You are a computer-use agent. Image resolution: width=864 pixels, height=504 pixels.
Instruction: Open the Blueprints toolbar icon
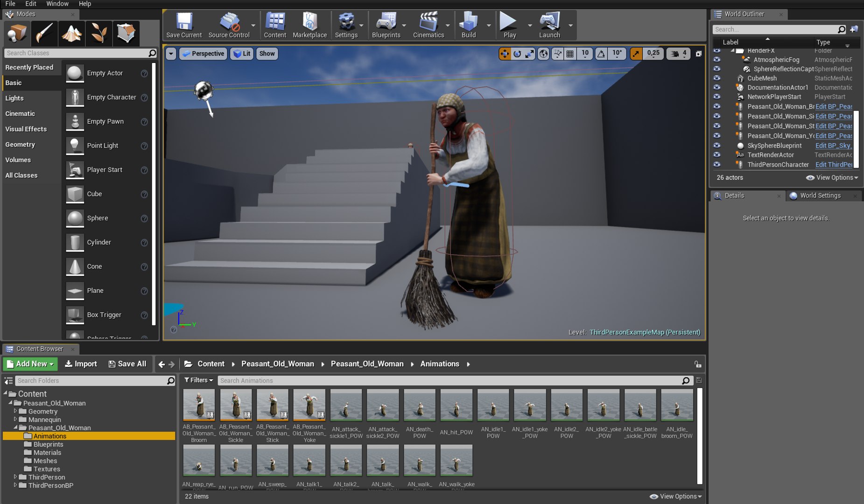386,25
